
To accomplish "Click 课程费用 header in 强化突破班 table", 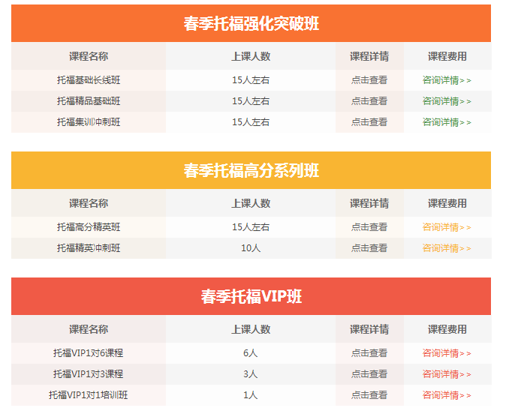I will (447, 56).
